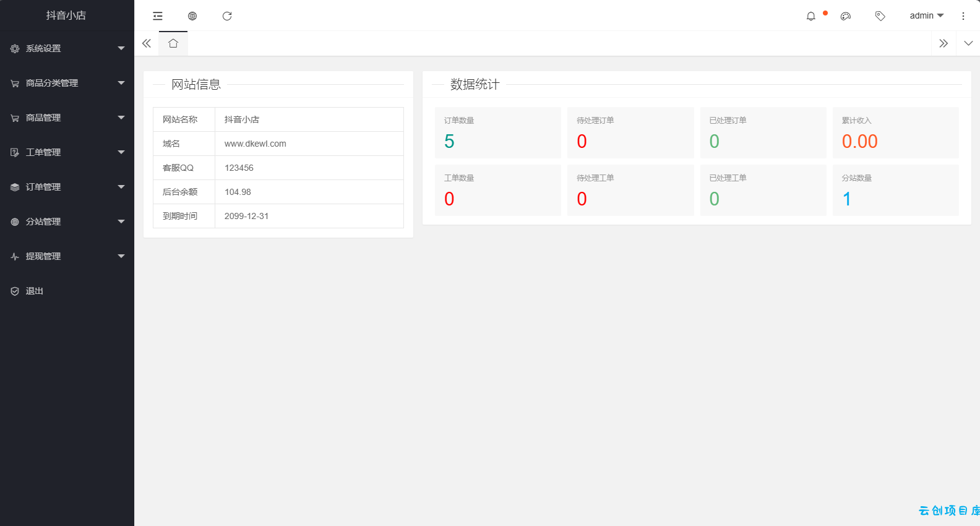Select the domain value www.dkewl.com
This screenshot has height=526, width=980.
coord(256,144)
